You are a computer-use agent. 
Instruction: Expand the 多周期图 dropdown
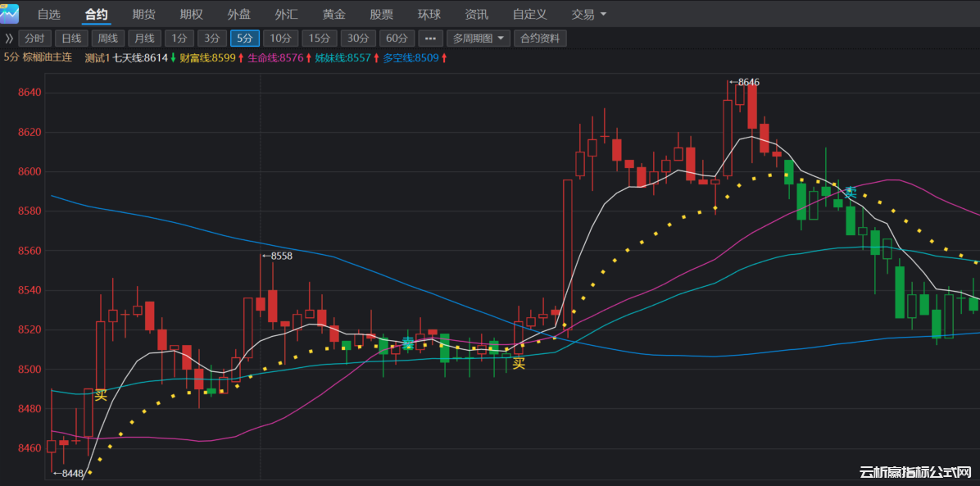(479, 39)
